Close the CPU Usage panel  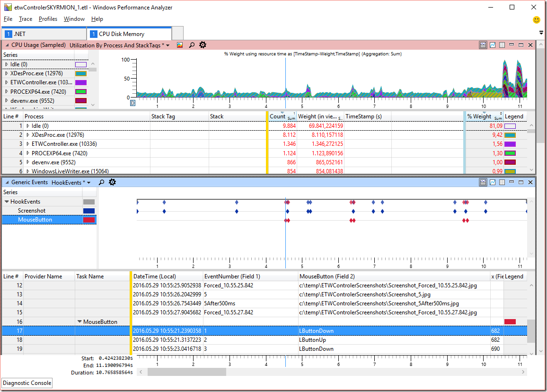[x=530, y=45]
